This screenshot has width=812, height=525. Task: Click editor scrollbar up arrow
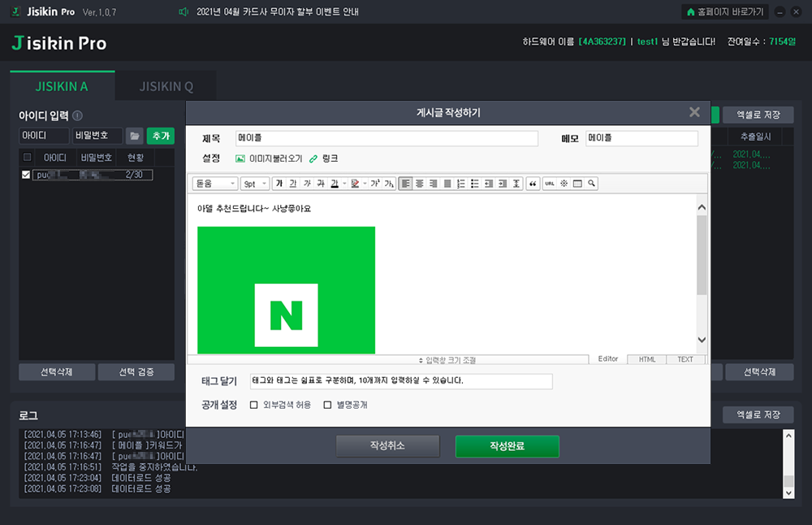click(x=702, y=207)
